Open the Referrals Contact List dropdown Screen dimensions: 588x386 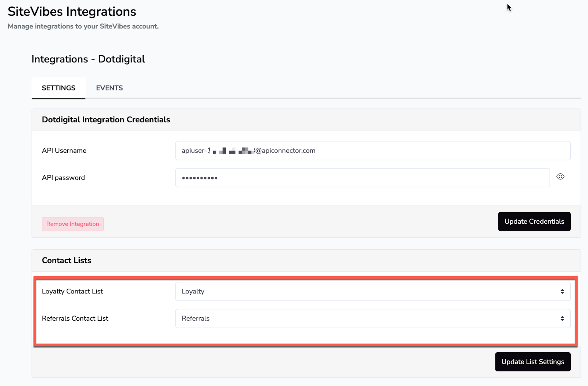tap(373, 318)
